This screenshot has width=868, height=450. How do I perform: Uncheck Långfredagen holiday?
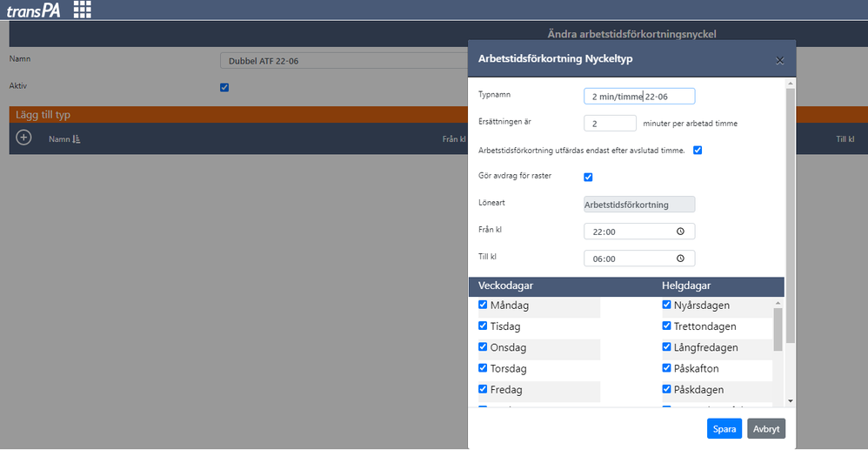click(x=666, y=347)
